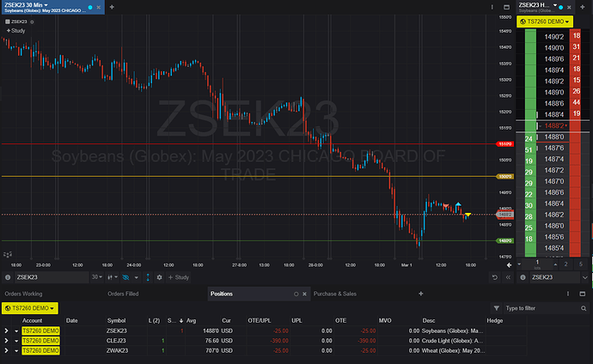Open the ZSEK23 DOM tab dropdown arrow
This screenshot has height=364, width=593.
coord(555,5)
